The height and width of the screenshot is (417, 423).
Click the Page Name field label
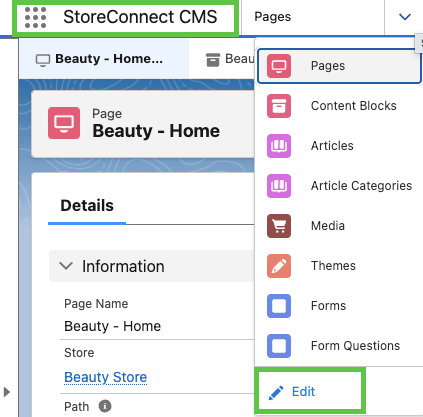click(x=96, y=304)
